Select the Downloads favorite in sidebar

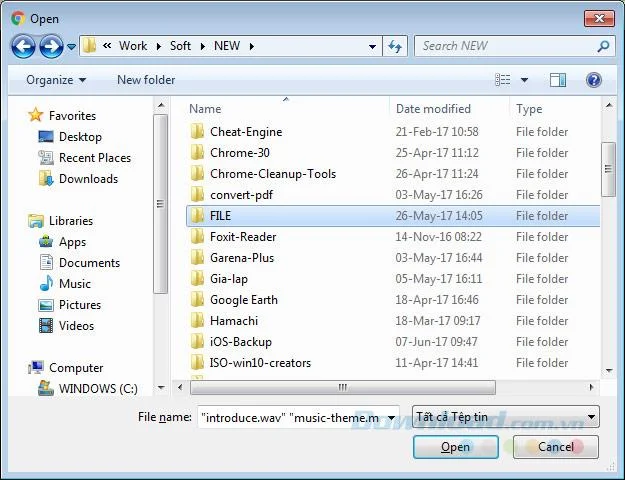pyautogui.click(x=79, y=179)
